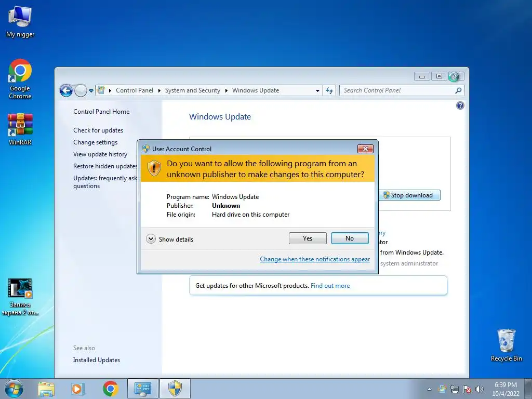Open View update history
This screenshot has height=399, width=532.
tap(100, 154)
